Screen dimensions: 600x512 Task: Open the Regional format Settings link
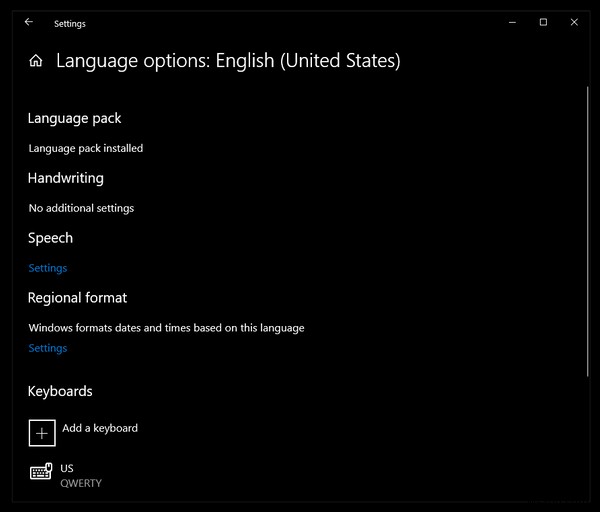tap(48, 348)
